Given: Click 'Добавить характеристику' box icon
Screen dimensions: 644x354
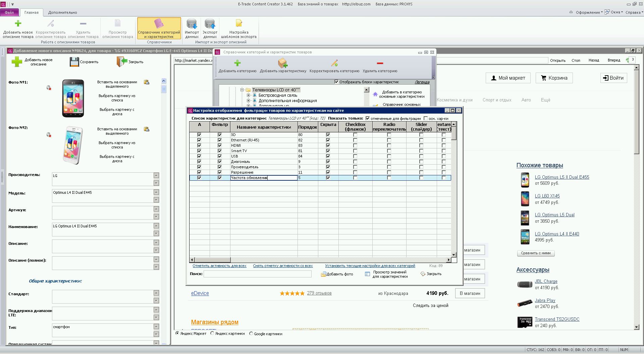Looking at the screenshot, I should 283,63.
